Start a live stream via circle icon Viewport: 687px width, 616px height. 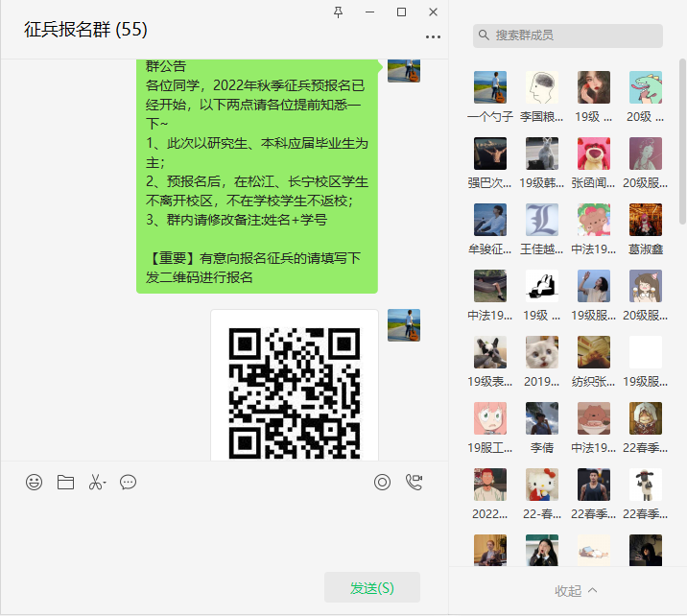coord(382,483)
